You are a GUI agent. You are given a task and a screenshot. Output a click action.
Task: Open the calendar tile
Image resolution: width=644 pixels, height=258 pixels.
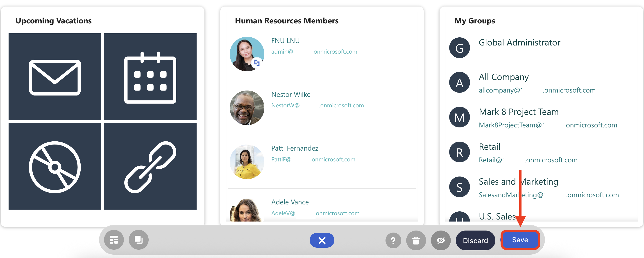(150, 77)
